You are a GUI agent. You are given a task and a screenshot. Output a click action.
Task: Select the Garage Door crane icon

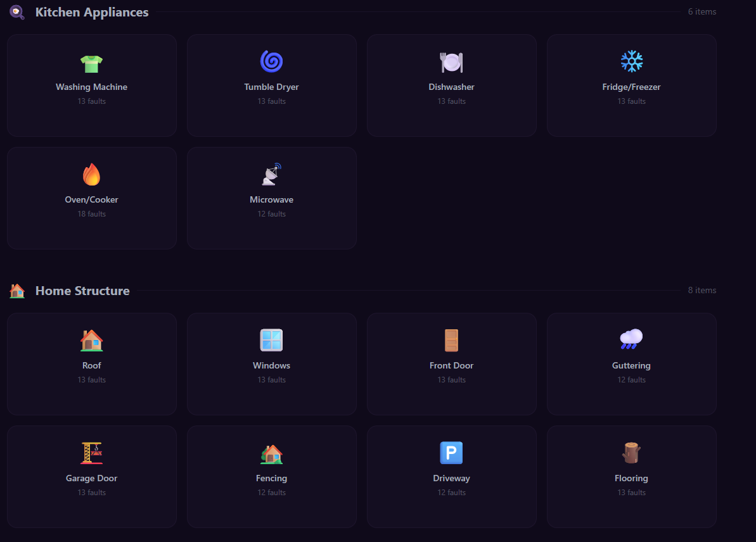pos(91,453)
